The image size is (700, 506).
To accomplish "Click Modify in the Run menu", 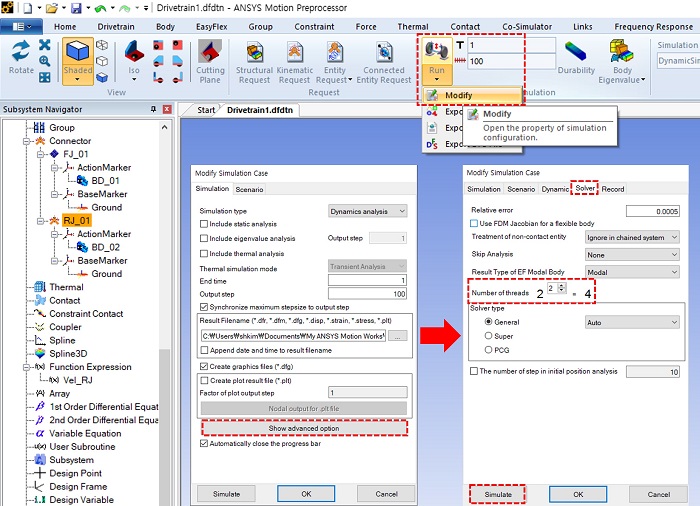I will (472, 95).
